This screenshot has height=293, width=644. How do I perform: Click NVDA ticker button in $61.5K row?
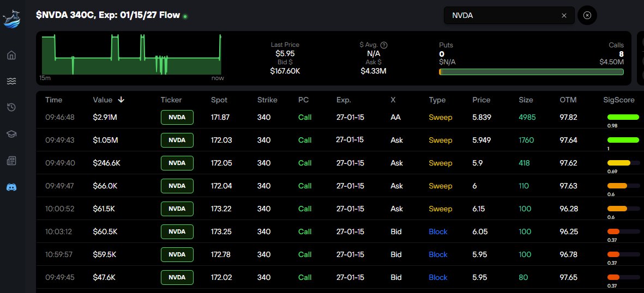click(x=177, y=209)
